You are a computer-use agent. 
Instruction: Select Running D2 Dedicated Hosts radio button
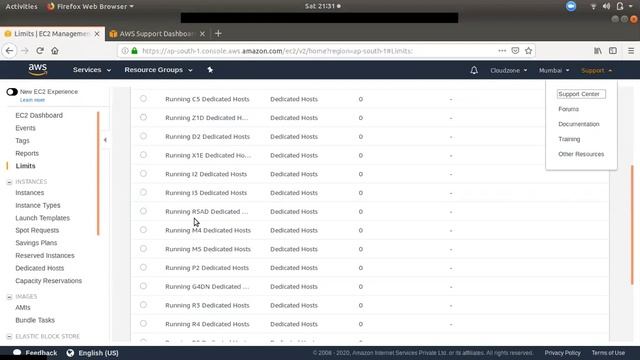(143, 136)
